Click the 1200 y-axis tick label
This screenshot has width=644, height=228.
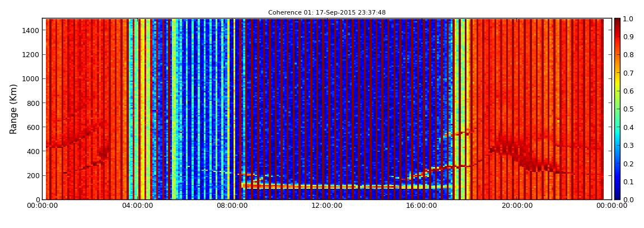coord(31,55)
